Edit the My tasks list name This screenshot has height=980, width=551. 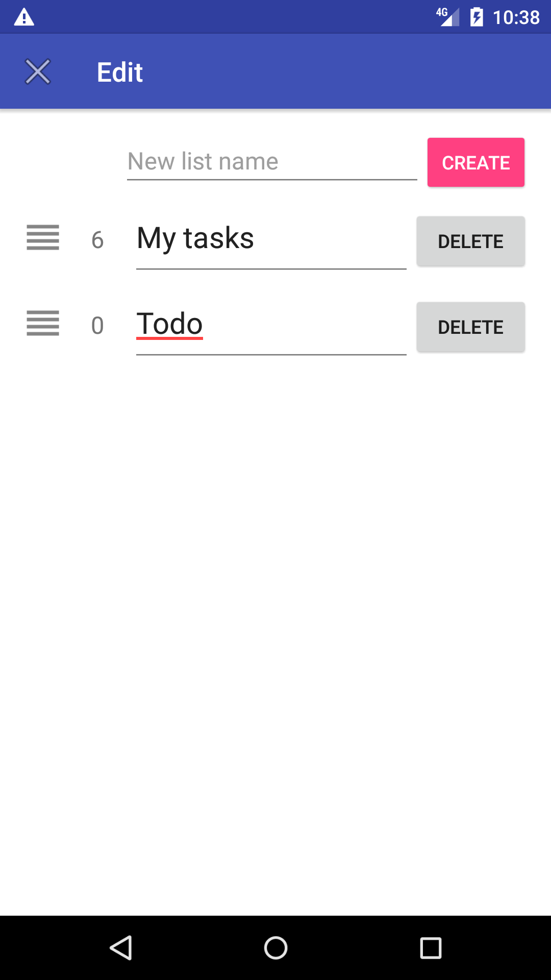point(271,239)
